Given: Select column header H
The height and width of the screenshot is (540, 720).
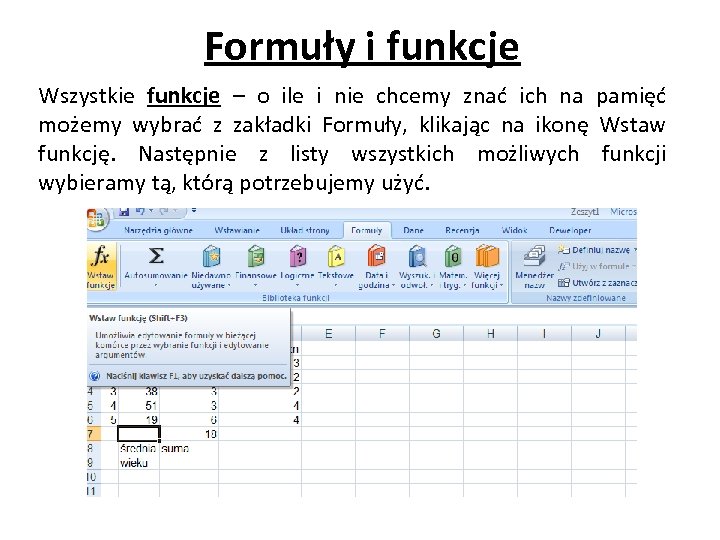Looking at the screenshot, I should click(490, 334).
